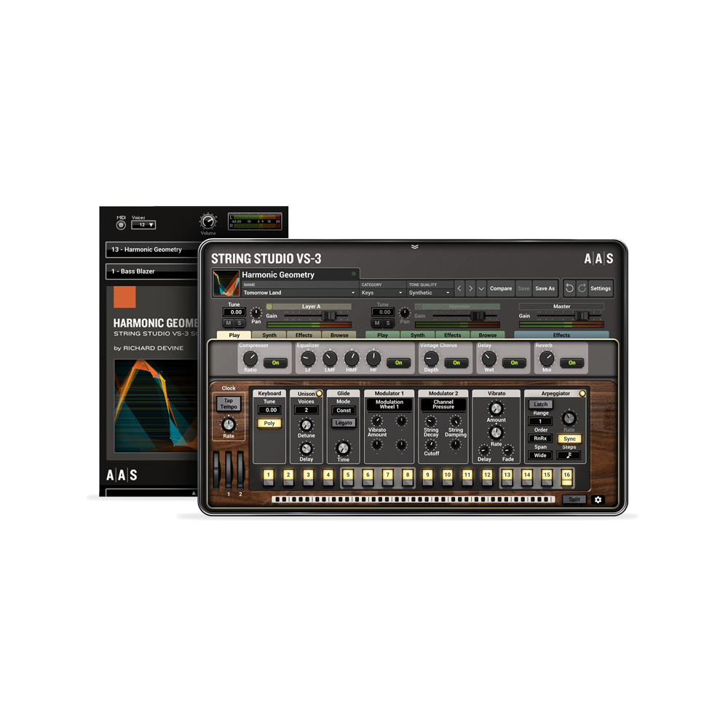Click the Unison Detune knob

[306, 425]
